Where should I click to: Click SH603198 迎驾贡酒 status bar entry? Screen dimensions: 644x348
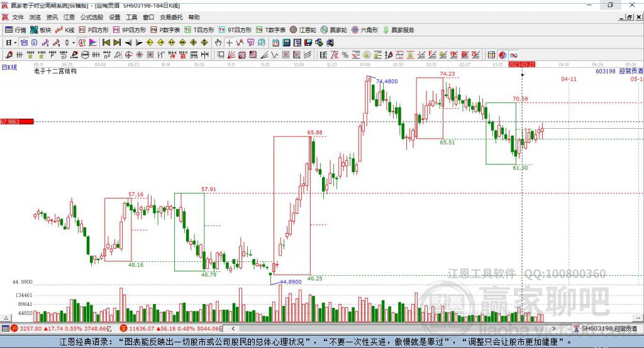[609, 329]
